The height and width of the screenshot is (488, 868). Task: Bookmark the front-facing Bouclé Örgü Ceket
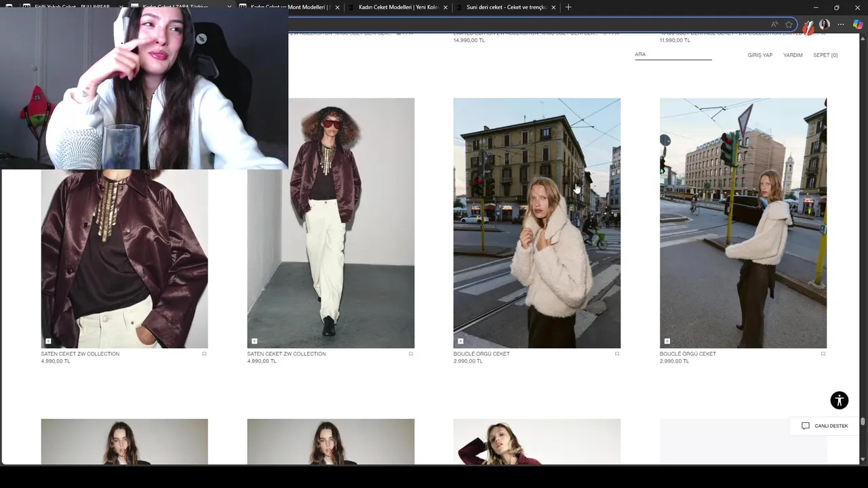(x=616, y=354)
